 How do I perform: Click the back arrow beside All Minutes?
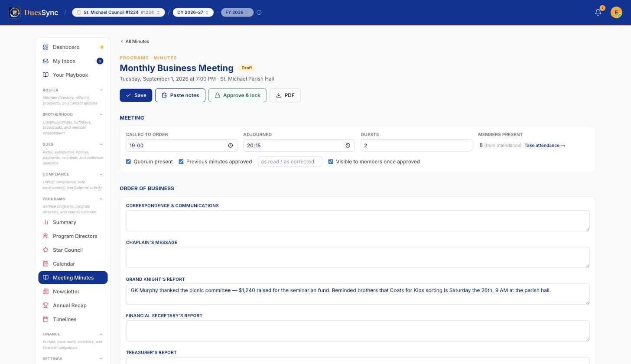click(x=122, y=42)
